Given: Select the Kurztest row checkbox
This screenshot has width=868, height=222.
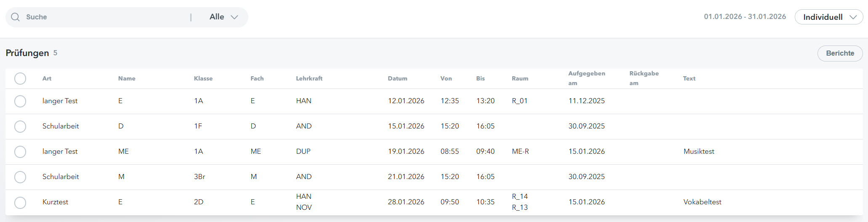Looking at the screenshot, I should (20, 203).
